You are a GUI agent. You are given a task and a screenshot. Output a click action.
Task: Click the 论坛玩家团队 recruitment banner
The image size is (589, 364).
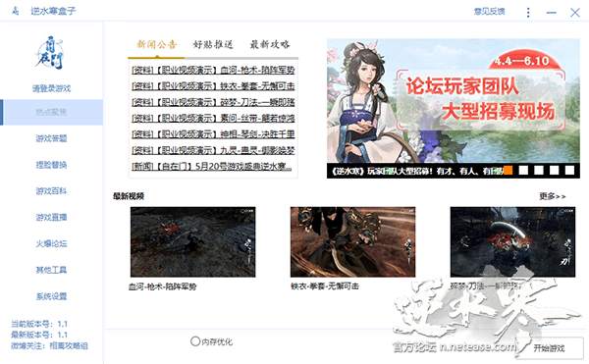click(x=453, y=101)
